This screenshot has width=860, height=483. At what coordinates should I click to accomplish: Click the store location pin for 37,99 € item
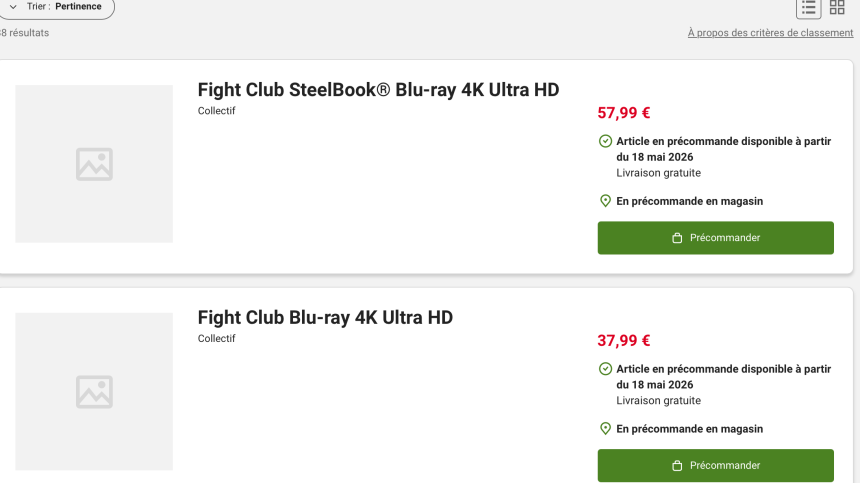[605, 429]
